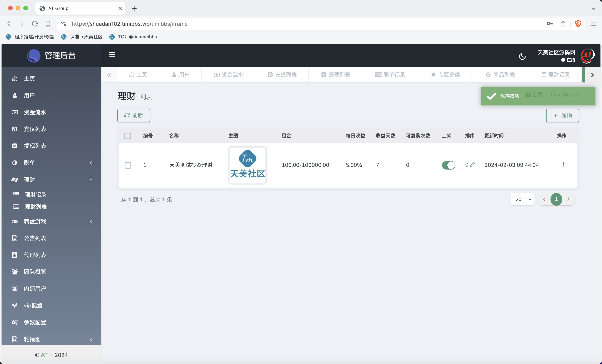
Task: Switch to dark mode moon icon
Action: (x=522, y=56)
